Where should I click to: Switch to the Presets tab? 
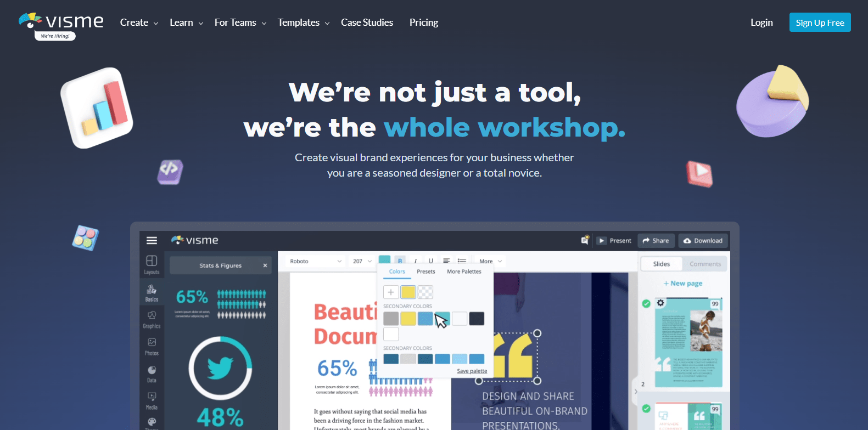(426, 271)
